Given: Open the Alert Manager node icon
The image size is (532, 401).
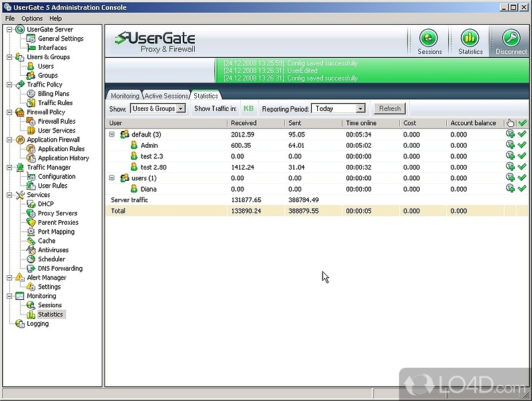Looking at the screenshot, I should click(x=20, y=277).
